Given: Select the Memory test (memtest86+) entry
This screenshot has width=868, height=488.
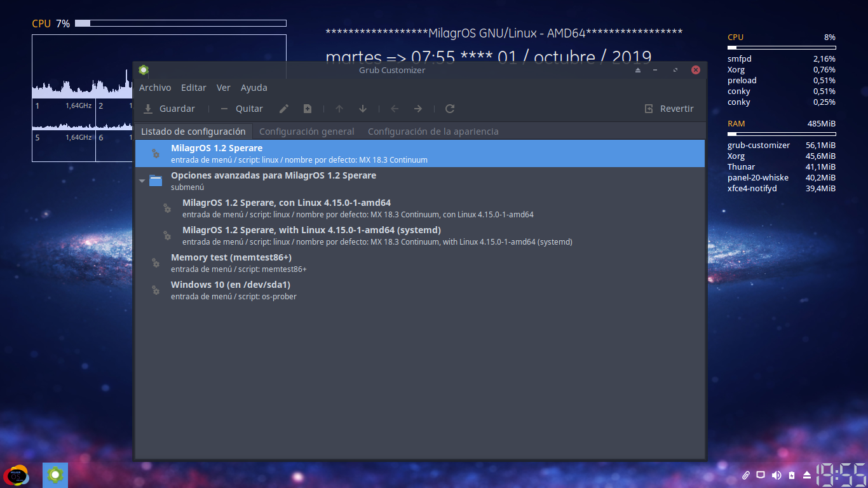Looking at the screenshot, I should tap(231, 262).
